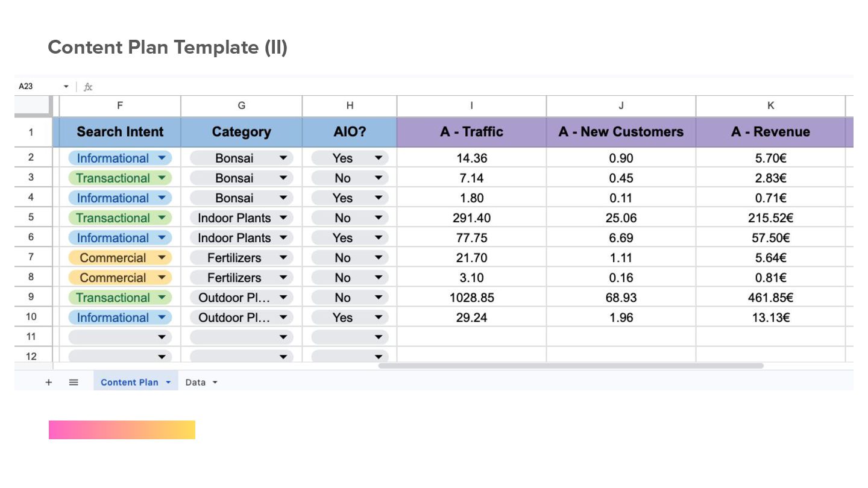The image size is (868, 488).
Task: Click the revenue cell showing 461.85€
Action: tap(770, 298)
